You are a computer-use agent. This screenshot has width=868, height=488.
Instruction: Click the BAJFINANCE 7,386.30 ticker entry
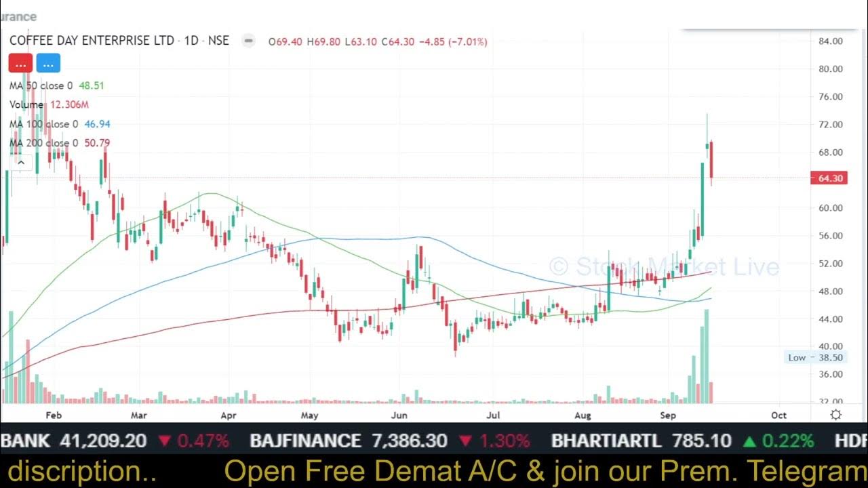[390, 441]
